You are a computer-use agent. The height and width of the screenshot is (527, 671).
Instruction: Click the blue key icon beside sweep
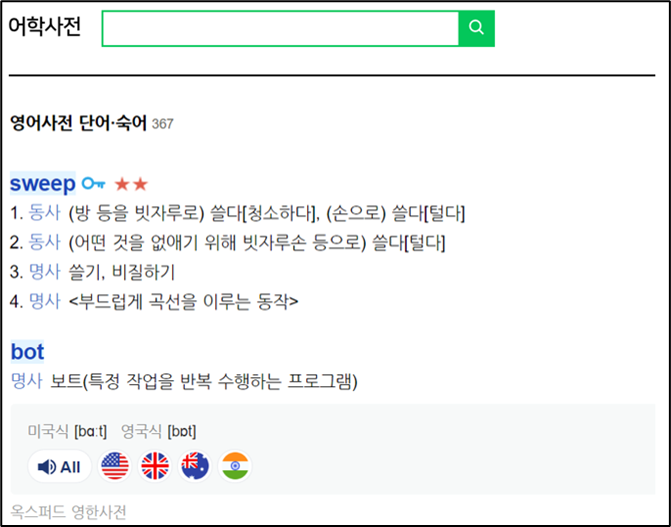coord(94,184)
